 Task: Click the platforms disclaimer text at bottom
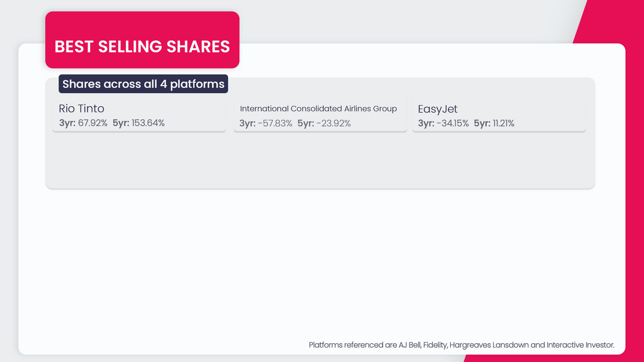point(462,345)
